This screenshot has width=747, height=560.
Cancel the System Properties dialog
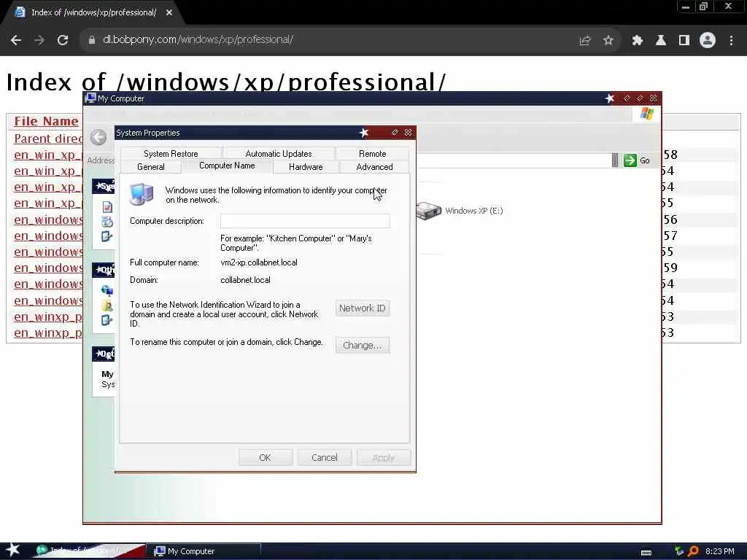325,458
